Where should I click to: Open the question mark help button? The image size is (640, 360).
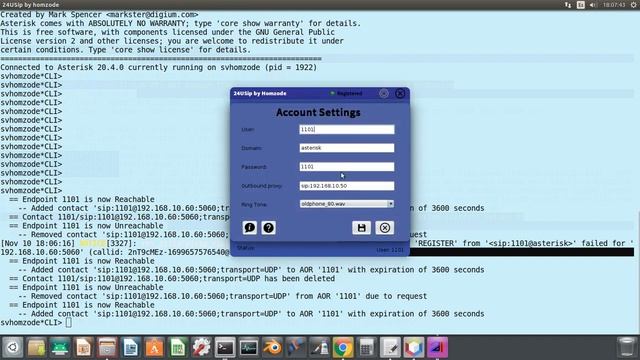coord(269,228)
